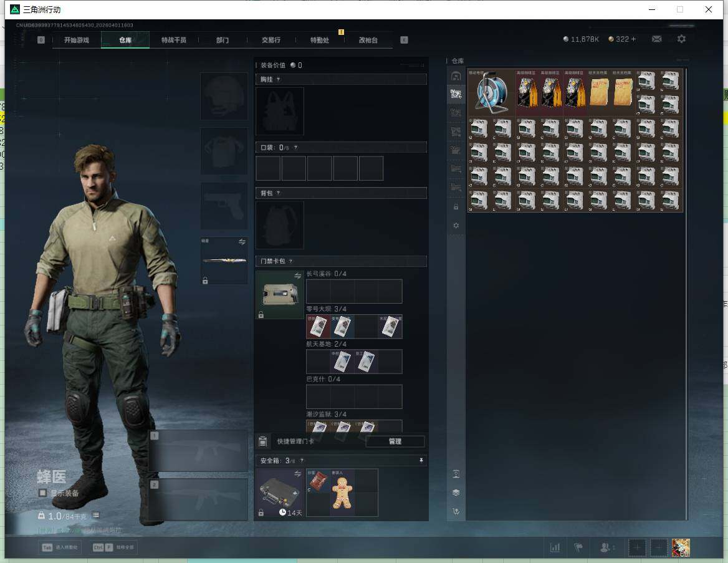Select the last III expansion box tab

coord(456,187)
